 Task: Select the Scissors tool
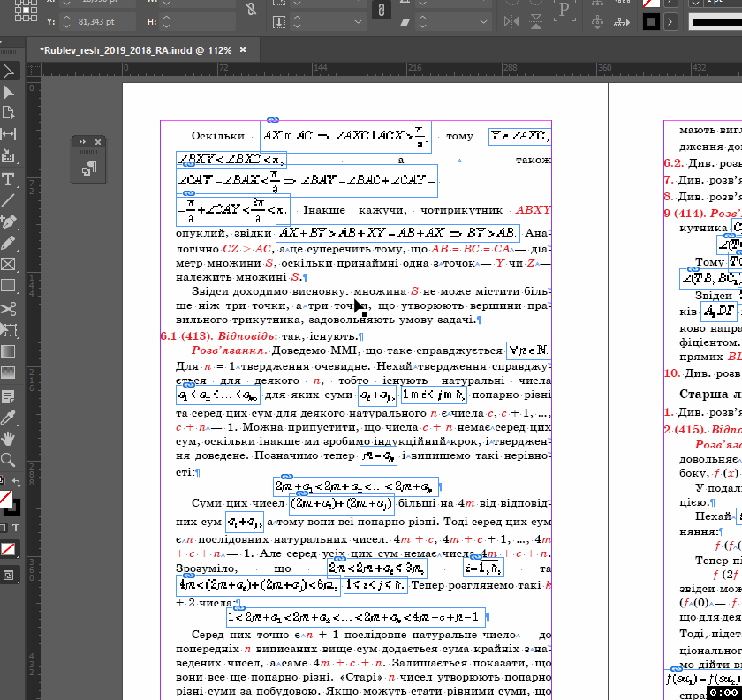coord(9,309)
